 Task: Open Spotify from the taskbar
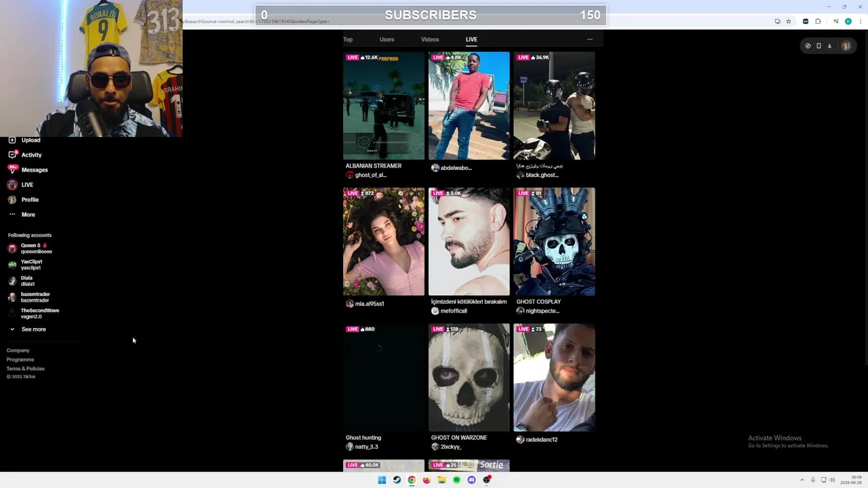(x=456, y=480)
